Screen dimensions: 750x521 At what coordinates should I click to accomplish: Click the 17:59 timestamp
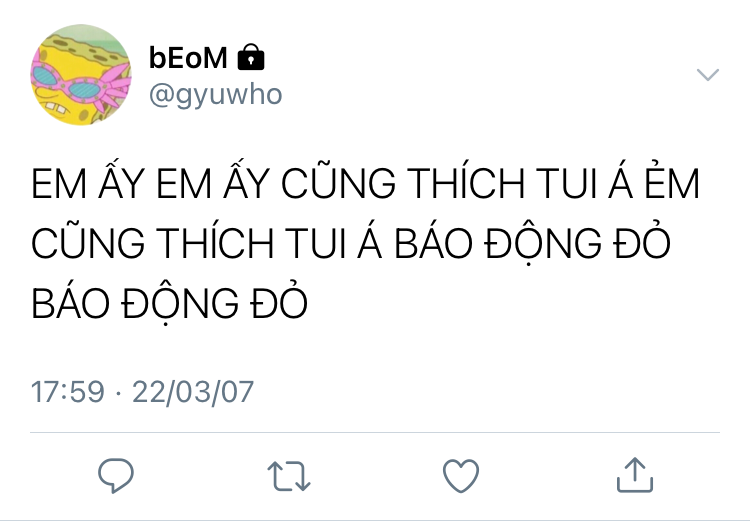tap(67, 392)
